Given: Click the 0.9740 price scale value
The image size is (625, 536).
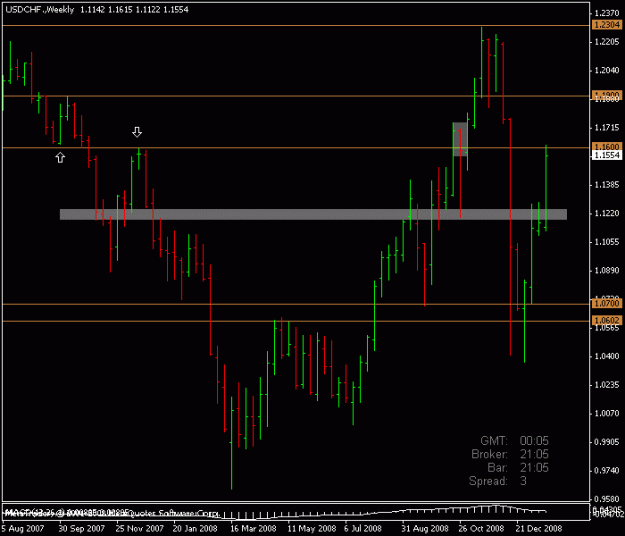Looking at the screenshot, I should 607,471.
